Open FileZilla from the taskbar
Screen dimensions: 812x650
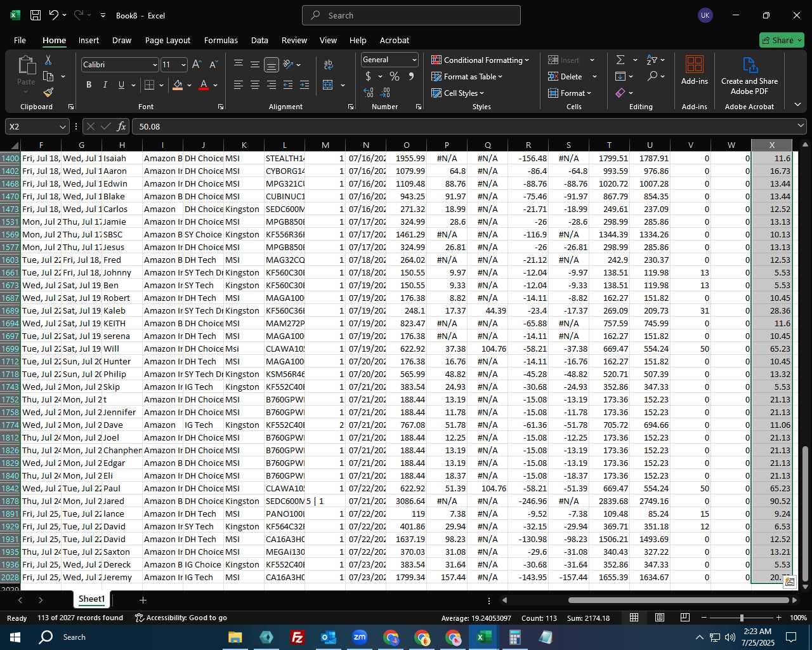(x=297, y=637)
